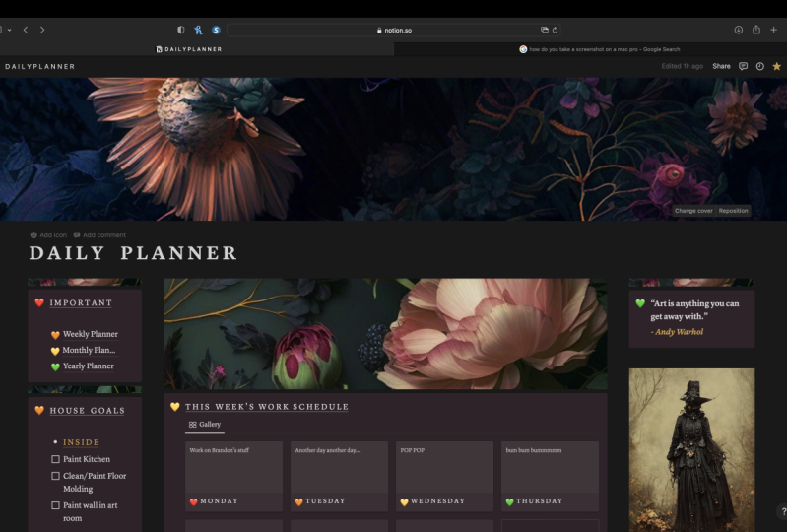Select the Gallery view tab
The height and width of the screenshot is (532, 787).
point(205,425)
